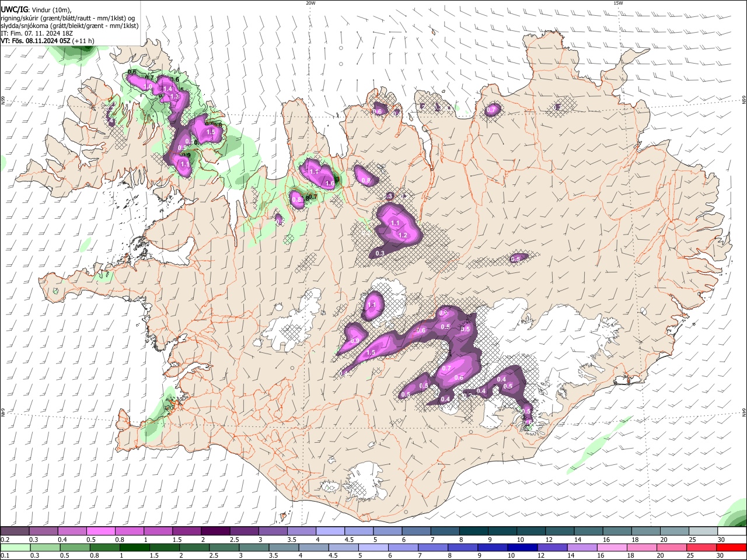Click the 20W longitude label
Image resolution: width=747 pixels, height=560 pixels.
click(x=310, y=3)
